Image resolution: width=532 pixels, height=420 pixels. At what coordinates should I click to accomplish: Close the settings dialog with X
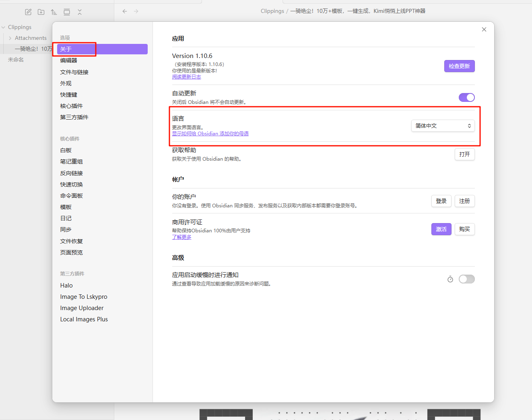pyautogui.click(x=484, y=29)
